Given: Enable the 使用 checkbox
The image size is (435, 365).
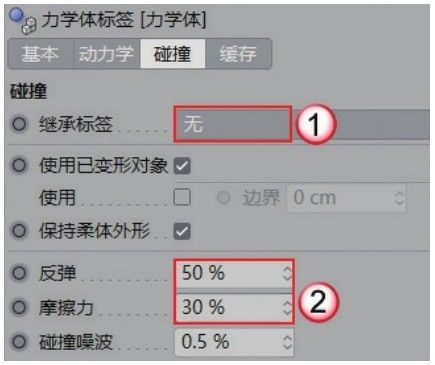Looking at the screenshot, I should coord(182,197).
